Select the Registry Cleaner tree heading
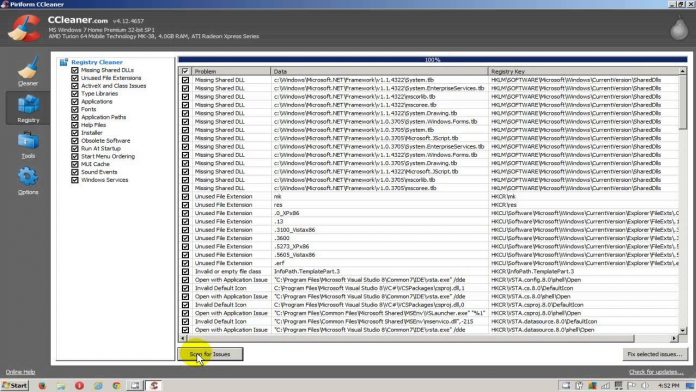The width and height of the screenshot is (696, 392). (97, 62)
